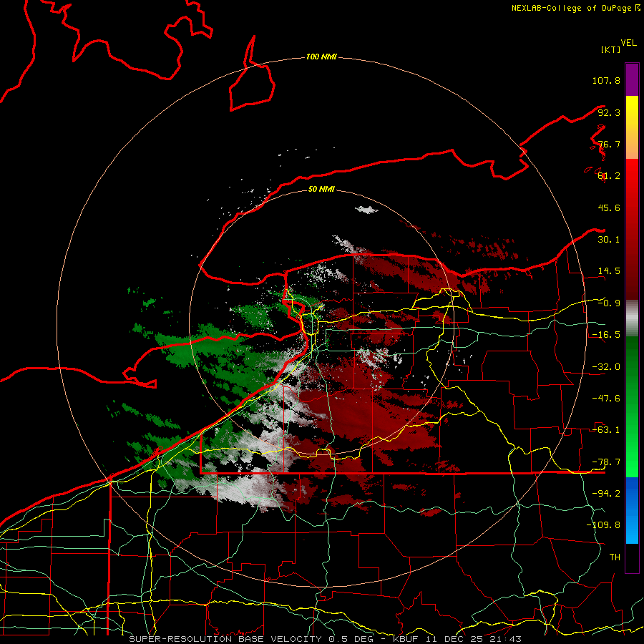
Task: Click the NEXLAB-College of DuPage credit text
Action: click(576, 8)
